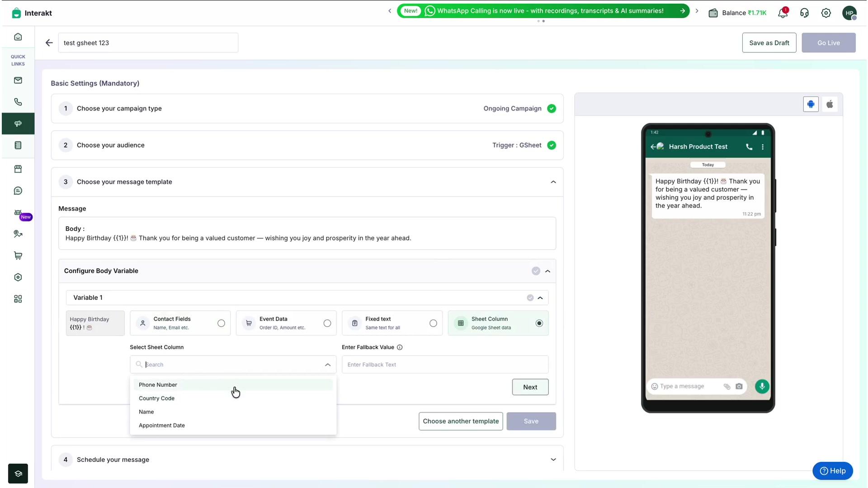Click the Save as Draft button
Viewport: 868px width, 488px height.
769,43
